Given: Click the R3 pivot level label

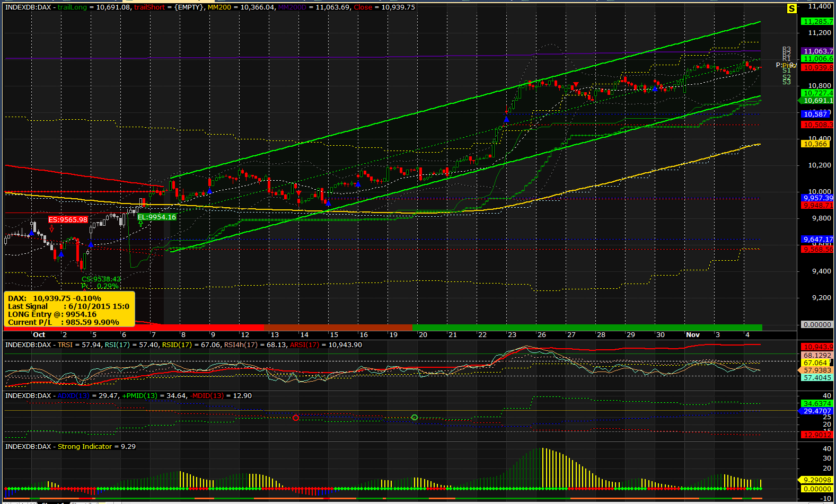Looking at the screenshot, I should (787, 50).
